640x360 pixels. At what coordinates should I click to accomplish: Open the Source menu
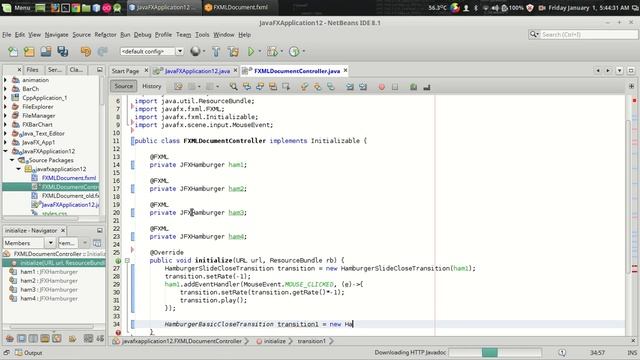pyautogui.click(x=82, y=35)
